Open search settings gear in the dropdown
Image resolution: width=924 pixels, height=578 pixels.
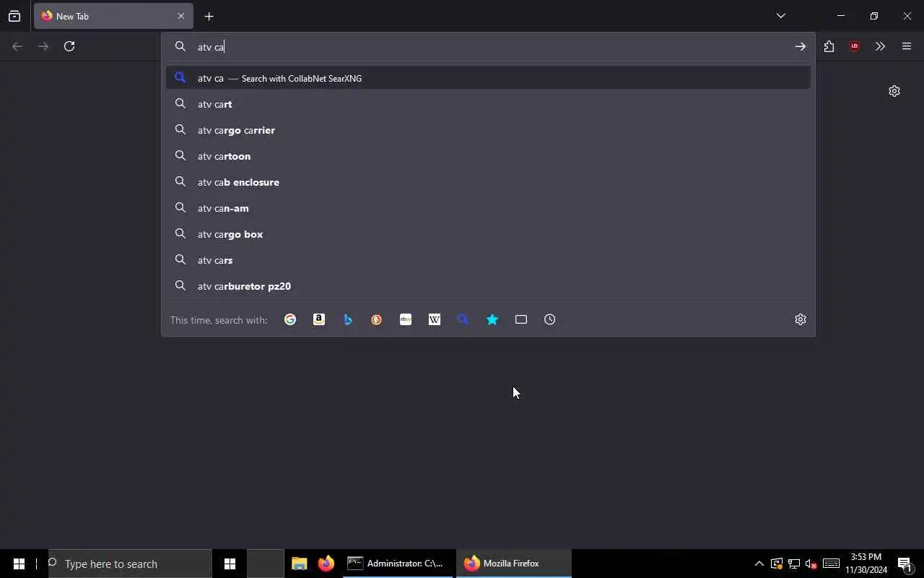click(x=801, y=319)
